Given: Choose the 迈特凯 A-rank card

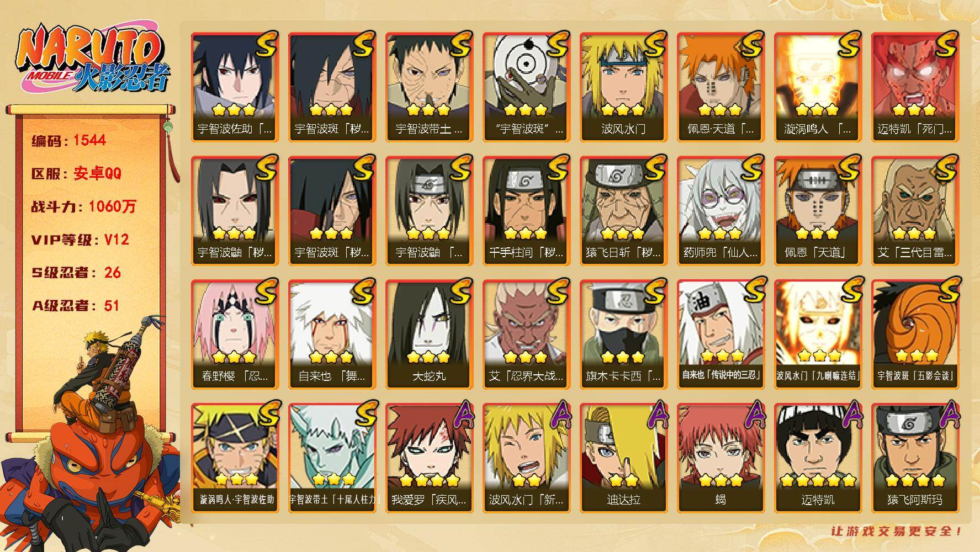Looking at the screenshot, I should point(818,458).
